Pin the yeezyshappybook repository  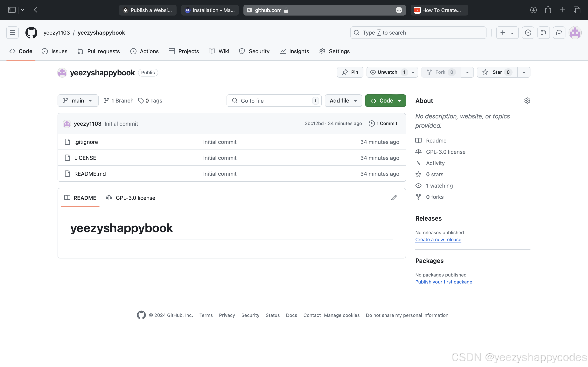point(350,72)
